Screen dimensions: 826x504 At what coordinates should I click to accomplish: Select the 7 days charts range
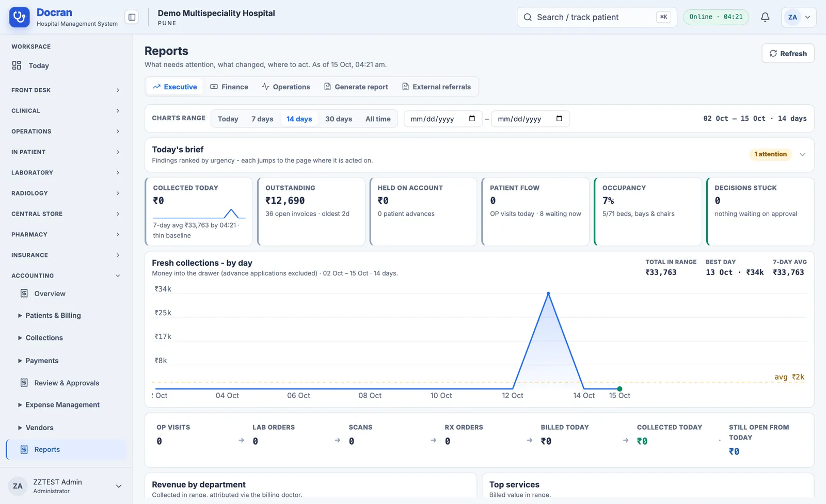[x=262, y=119]
